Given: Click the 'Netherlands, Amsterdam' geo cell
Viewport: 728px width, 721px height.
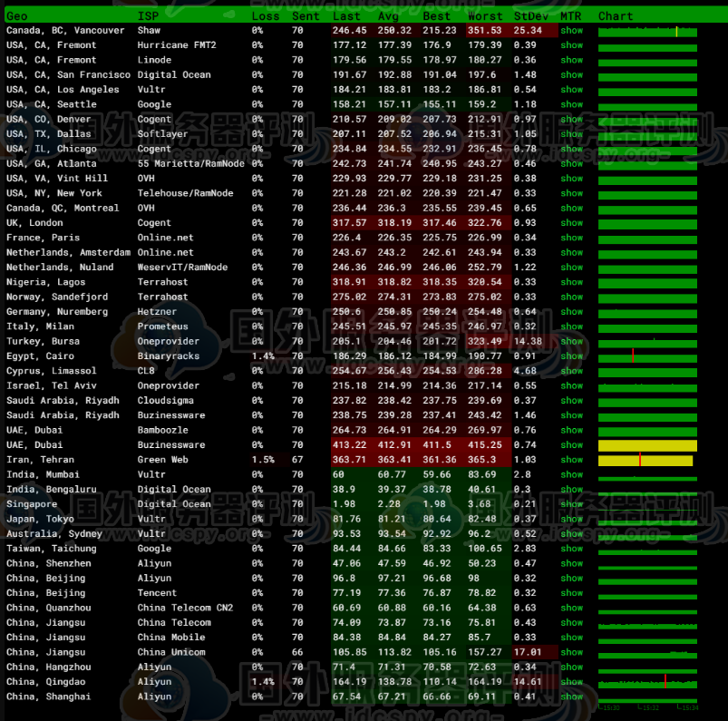Looking at the screenshot, I should 68,253.
